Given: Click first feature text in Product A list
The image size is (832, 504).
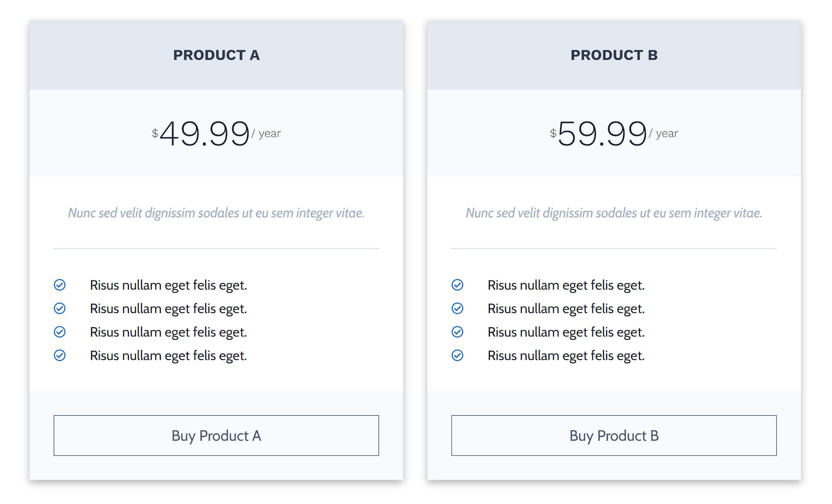Looking at the screenshot, I should [168, 285].
